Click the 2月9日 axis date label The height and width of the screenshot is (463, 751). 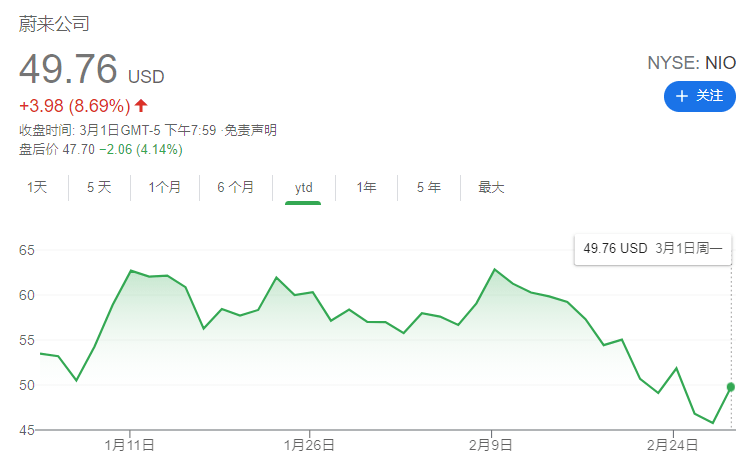click(x=490, y=445)
